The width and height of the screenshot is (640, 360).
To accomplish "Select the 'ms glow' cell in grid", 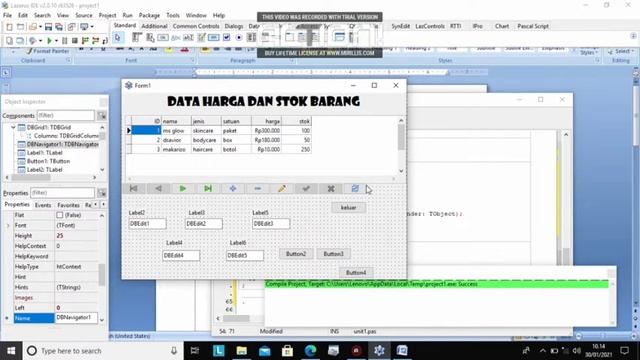I will pyautogui.click(x=176, y=131).
